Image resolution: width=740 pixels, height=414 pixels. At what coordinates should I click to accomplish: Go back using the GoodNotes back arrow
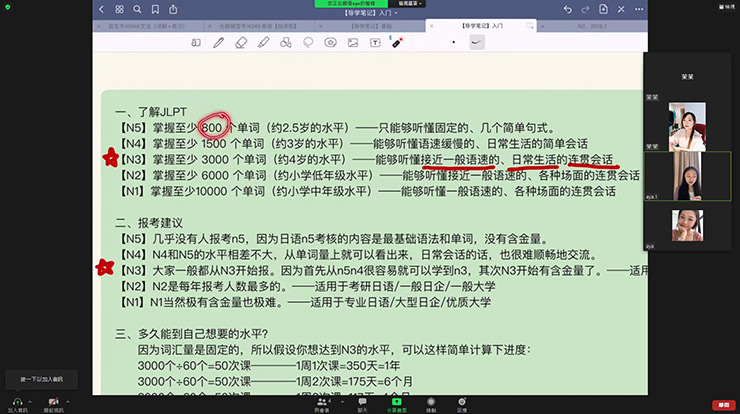[101, 9]
